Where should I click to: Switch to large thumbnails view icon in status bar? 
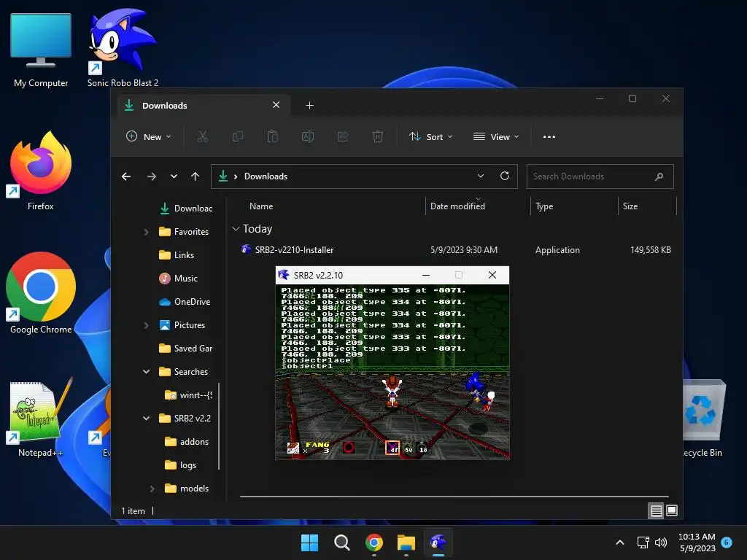click(x=672, y=510)
